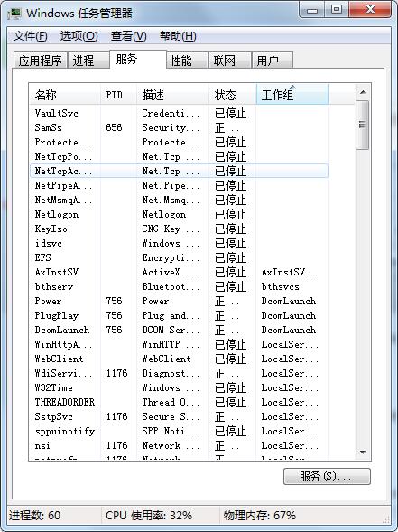398x532 pixels.
Task: Click the Security... description cell
Action: [x=171, y=127]
